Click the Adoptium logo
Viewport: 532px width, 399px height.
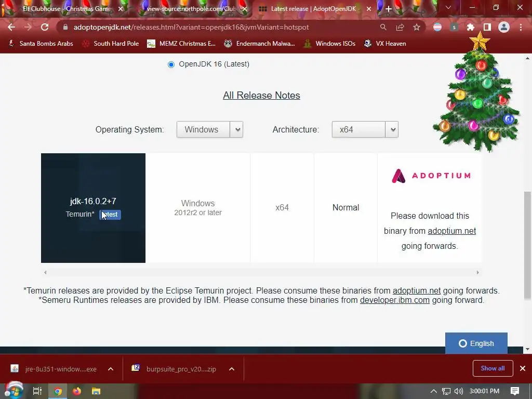[431, 176]
